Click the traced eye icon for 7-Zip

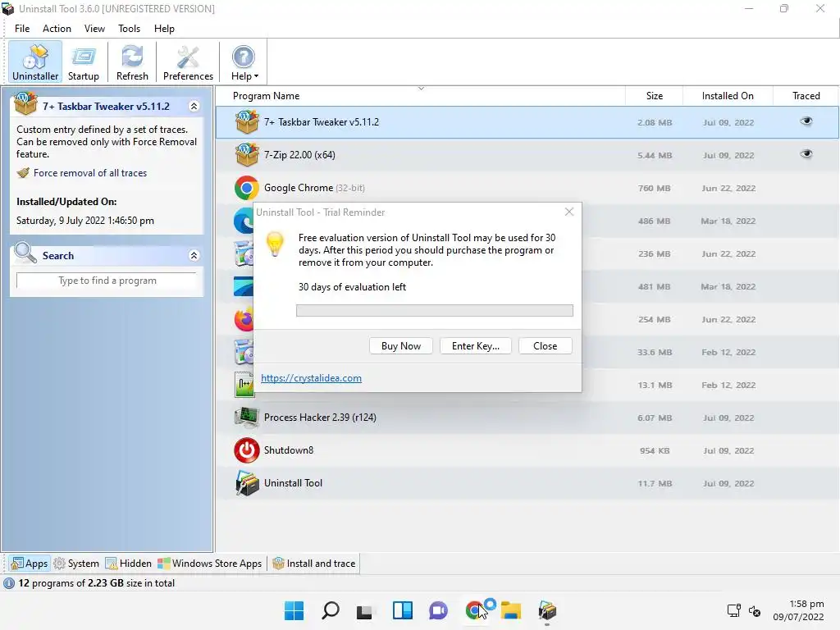806,154
